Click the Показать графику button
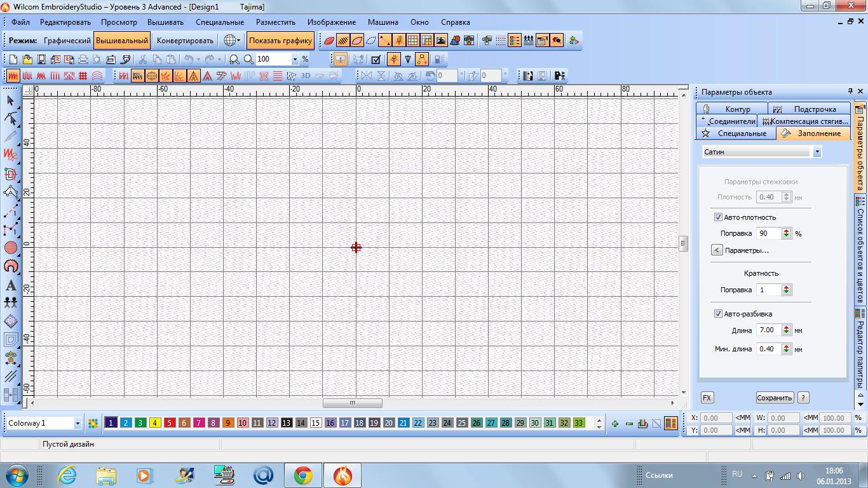Viewport: 868px width, 488px height. click(280, 41)
